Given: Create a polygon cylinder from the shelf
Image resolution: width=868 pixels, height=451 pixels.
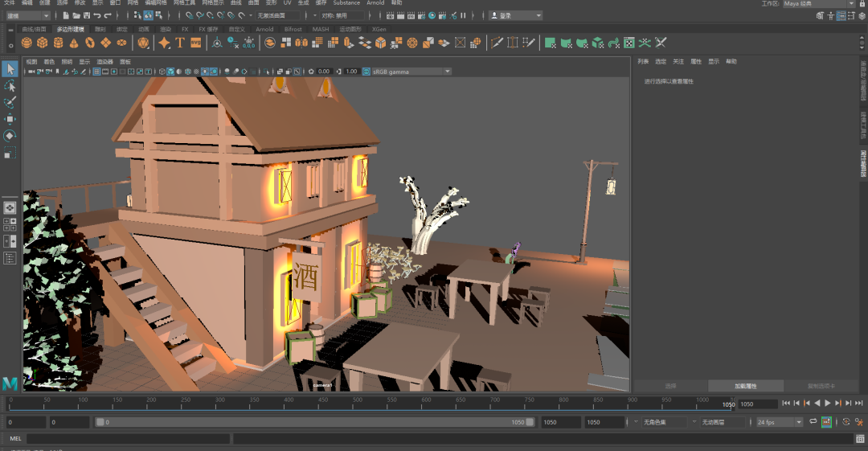Looking at the screenshot, I should (58, 43).
